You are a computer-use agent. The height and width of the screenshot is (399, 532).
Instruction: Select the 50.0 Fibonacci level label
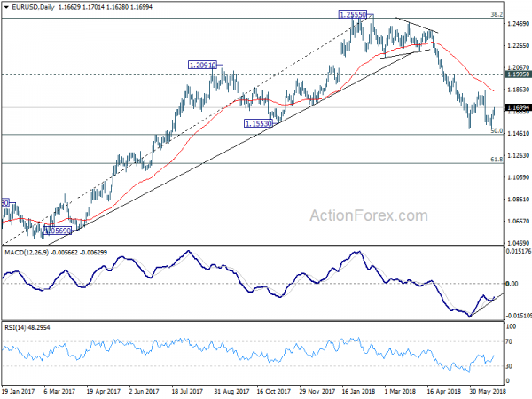[497, 131]
